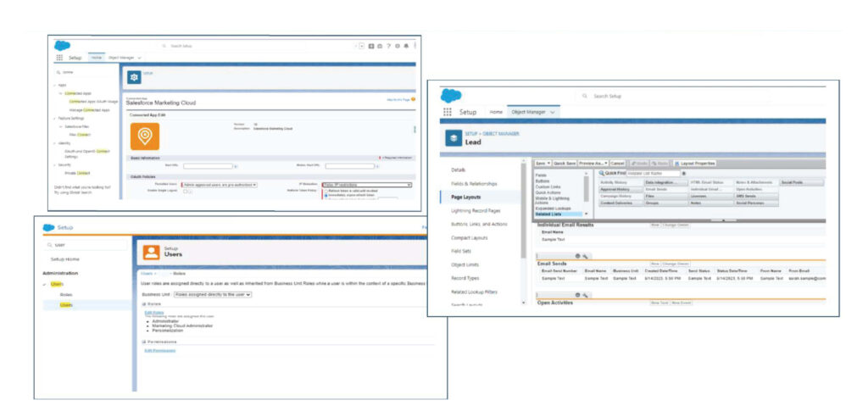This screenshot has width=868, height=417.
Task: Collapse the Users tree node in Administration
Action: [x=44, y=284]
